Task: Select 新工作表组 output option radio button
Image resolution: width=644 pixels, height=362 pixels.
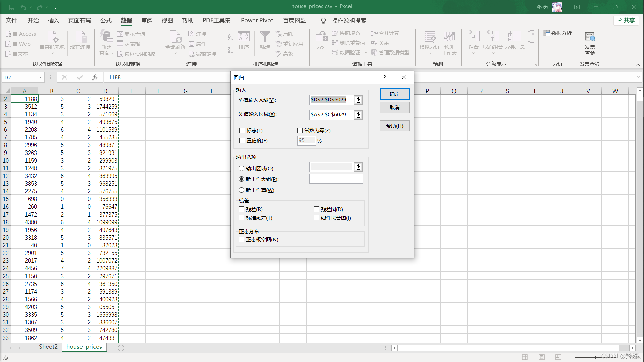Action: pyautogui.click(x=241, y=179)
